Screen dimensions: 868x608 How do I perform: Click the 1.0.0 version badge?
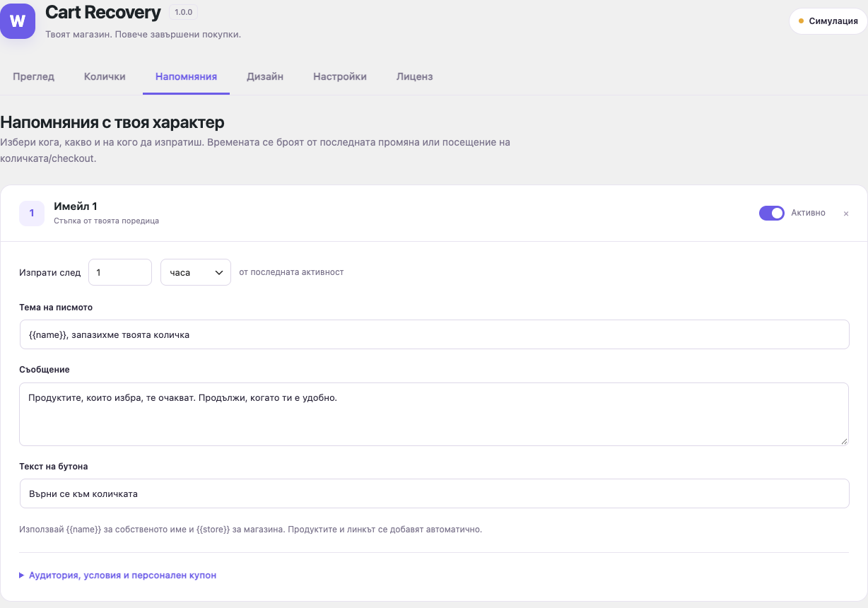[183, 12]
